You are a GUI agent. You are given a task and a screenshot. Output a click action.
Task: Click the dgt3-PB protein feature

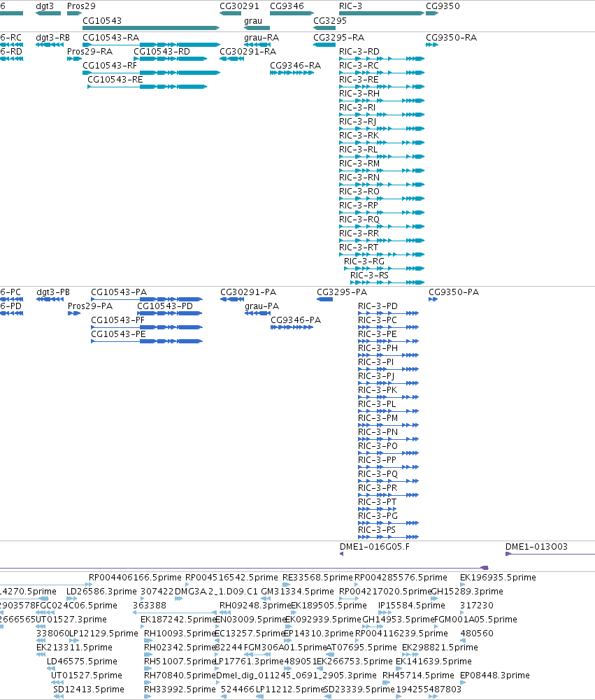(x=50, y=299)
